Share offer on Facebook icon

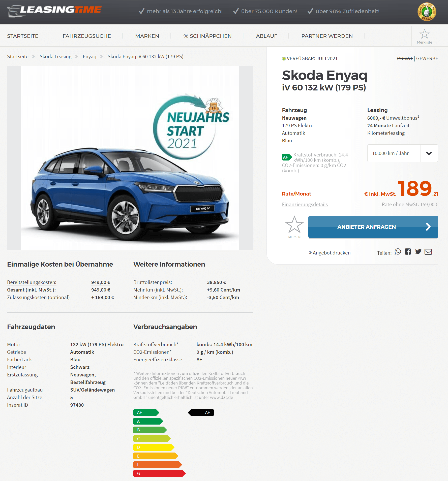[408, 252]
